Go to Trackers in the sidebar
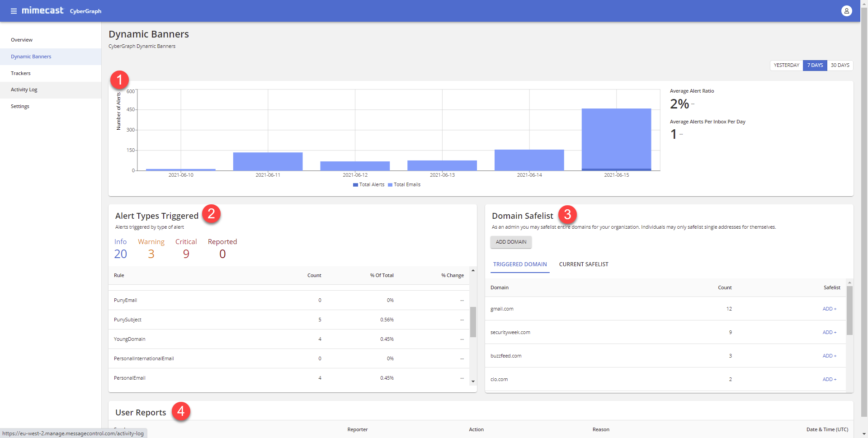The width and height of the screenshot is (868, 438). tap(21, 73)
